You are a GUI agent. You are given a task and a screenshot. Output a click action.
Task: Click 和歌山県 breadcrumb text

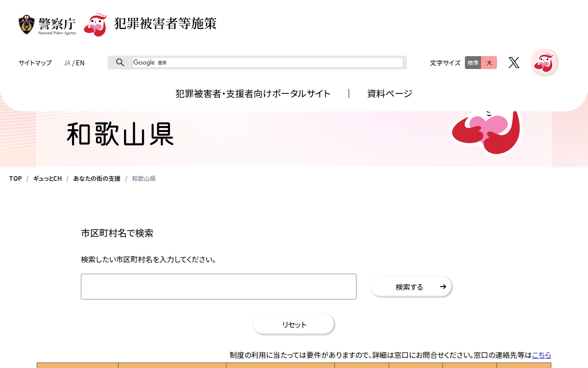coord(144,178)
